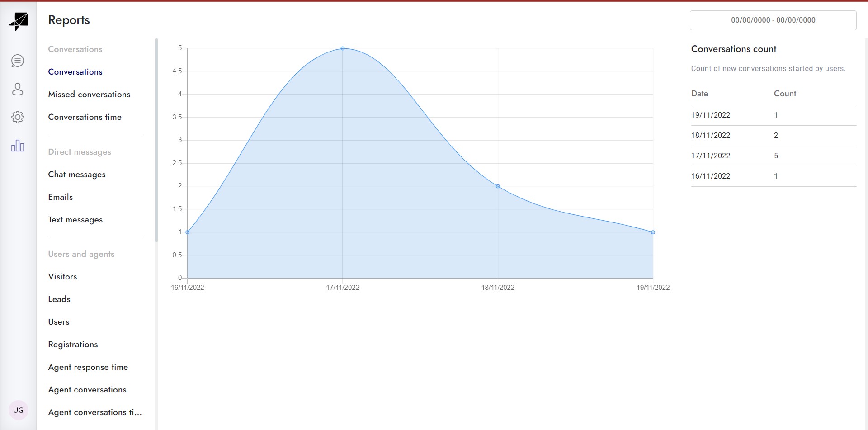Viewport: 868px width, 430px height.
Task: Click the chart data point for 18/11/2022
Action: [498, 186]
